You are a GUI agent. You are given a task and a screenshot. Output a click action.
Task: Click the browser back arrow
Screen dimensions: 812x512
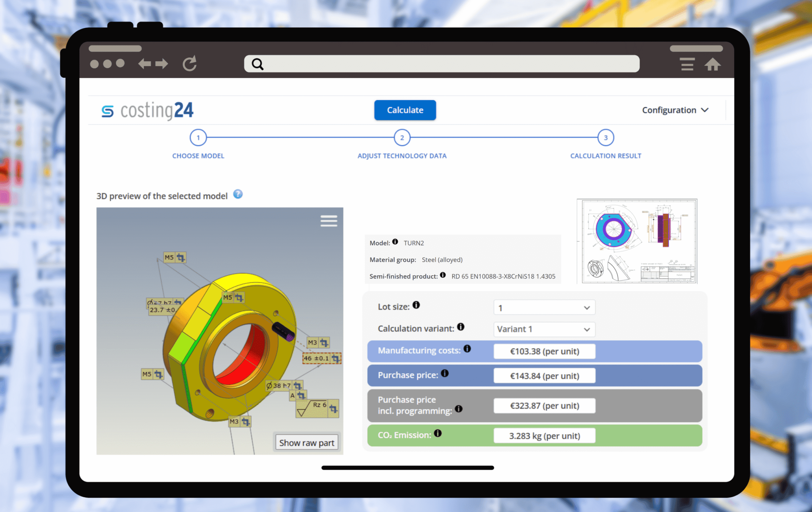coord(145,63)
